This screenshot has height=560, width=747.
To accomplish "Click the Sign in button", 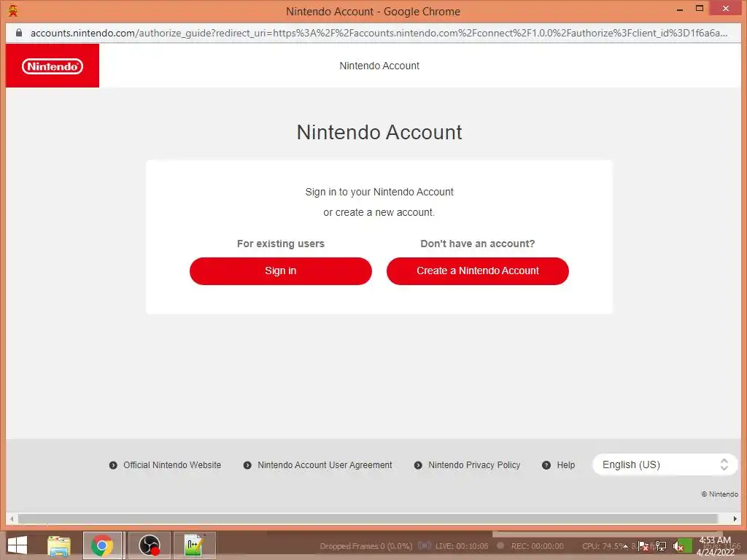I will [x=281, y=271].
